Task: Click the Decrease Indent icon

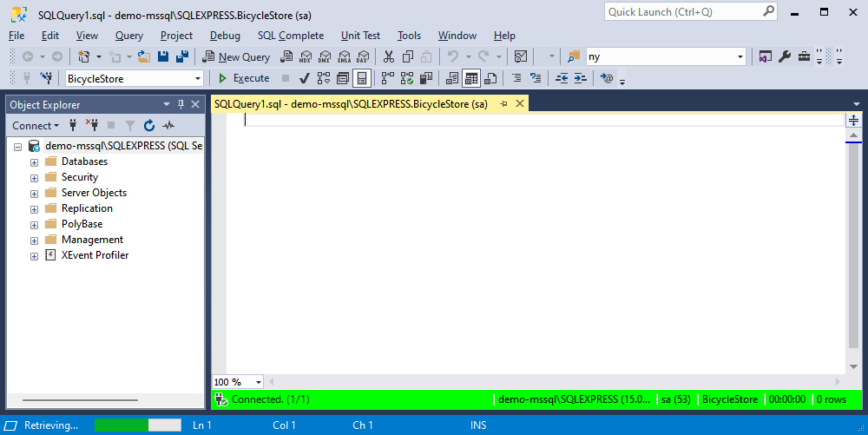Action: 562,78
